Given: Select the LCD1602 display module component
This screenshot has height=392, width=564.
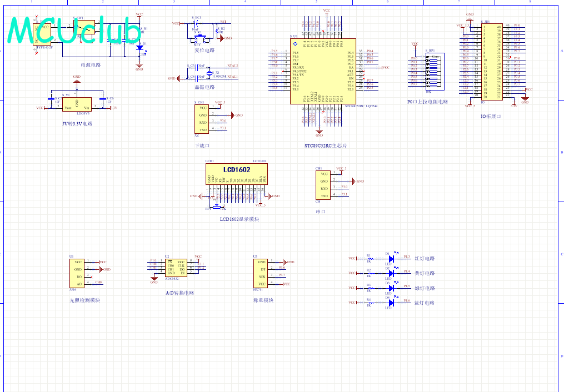Looking at the screenshot, I should click(x=236, y=174).
